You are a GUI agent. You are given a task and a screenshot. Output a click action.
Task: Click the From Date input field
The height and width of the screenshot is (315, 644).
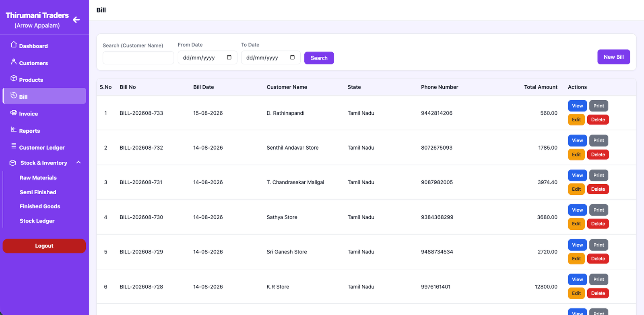207,58
